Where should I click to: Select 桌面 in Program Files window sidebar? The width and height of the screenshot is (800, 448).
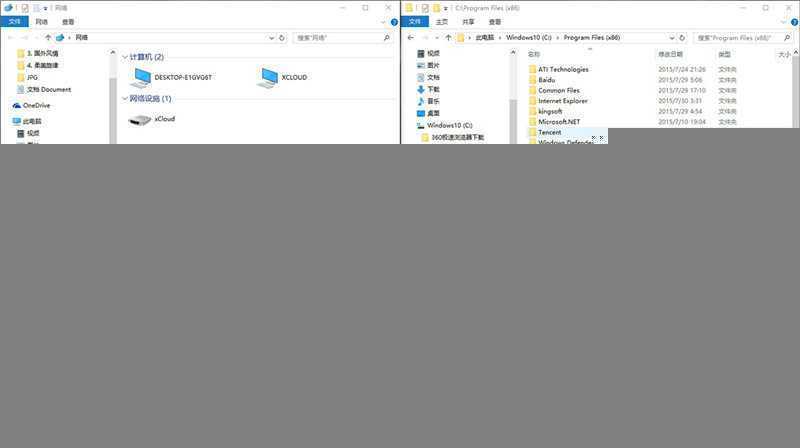click(428, 113)
